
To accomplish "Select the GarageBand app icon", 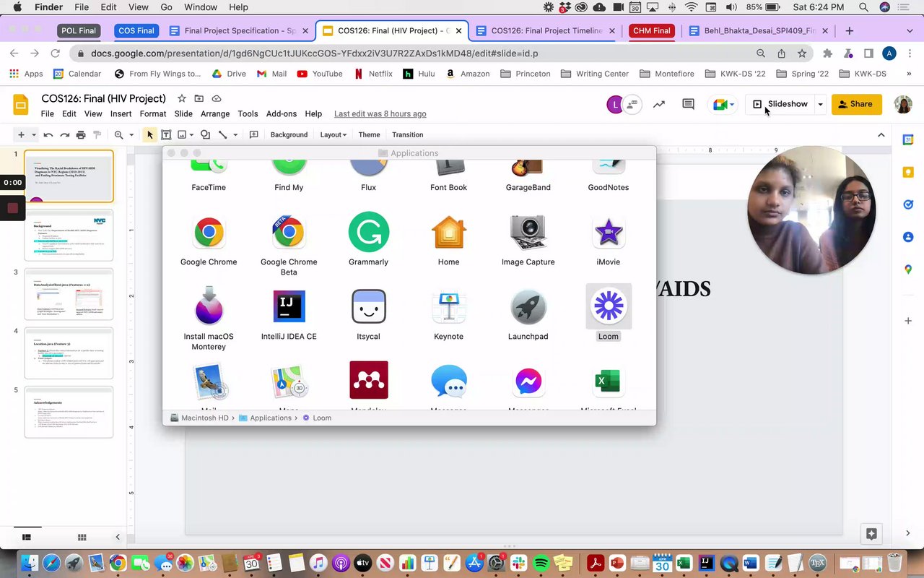I will (x=528, y=168).
